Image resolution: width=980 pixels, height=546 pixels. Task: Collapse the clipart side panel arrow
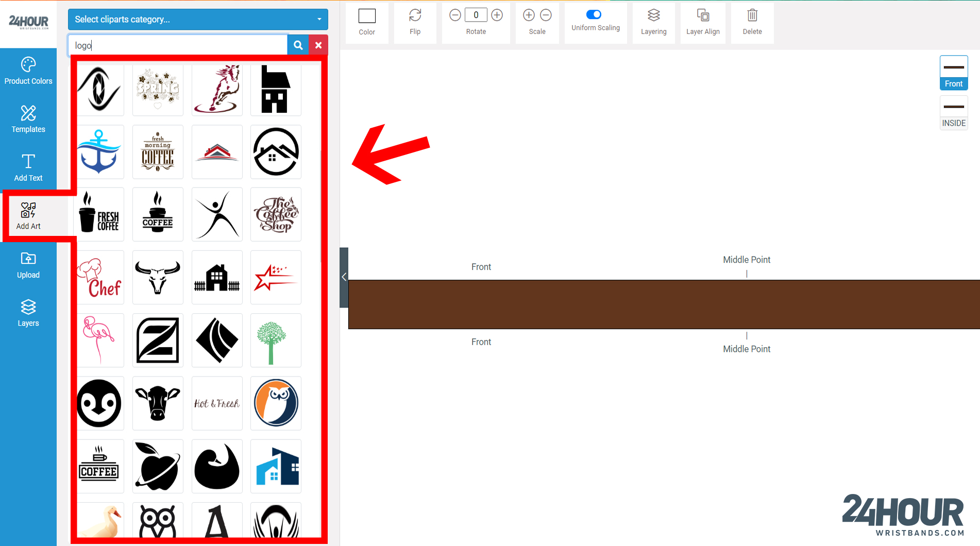click(344, 277)
